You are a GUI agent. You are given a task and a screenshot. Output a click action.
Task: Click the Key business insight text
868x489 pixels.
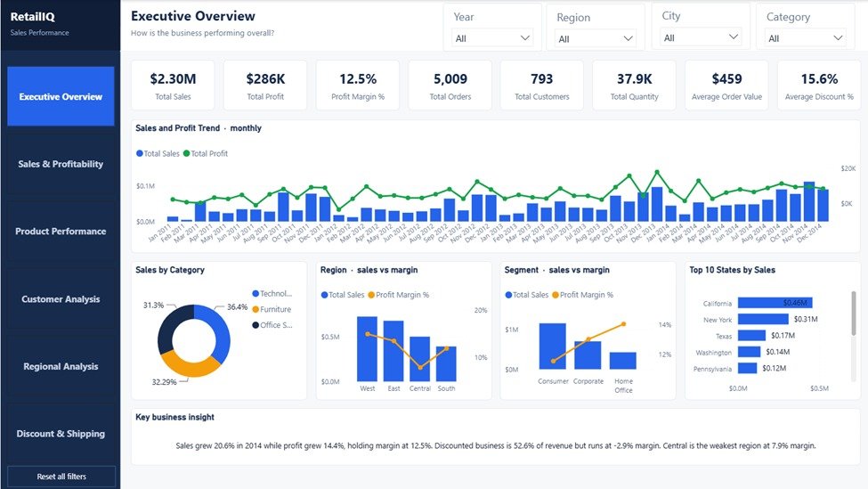coord(496,445)
